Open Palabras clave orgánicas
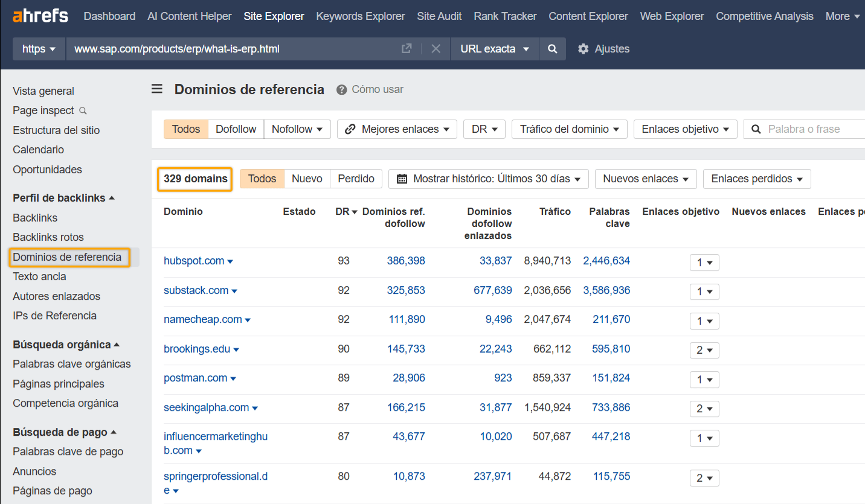This screenshot has width=865, height=504. coord(72,364)
